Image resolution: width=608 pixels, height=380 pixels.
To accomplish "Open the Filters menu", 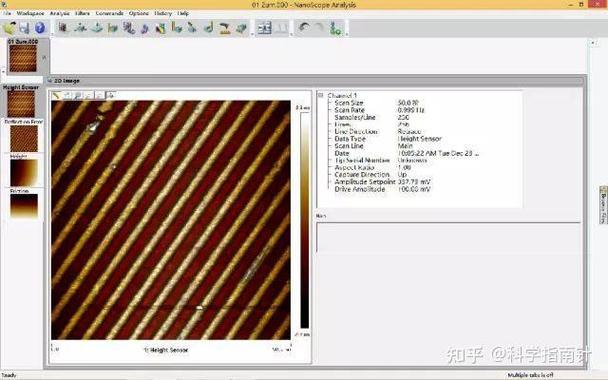I will [x=83, y=13].
